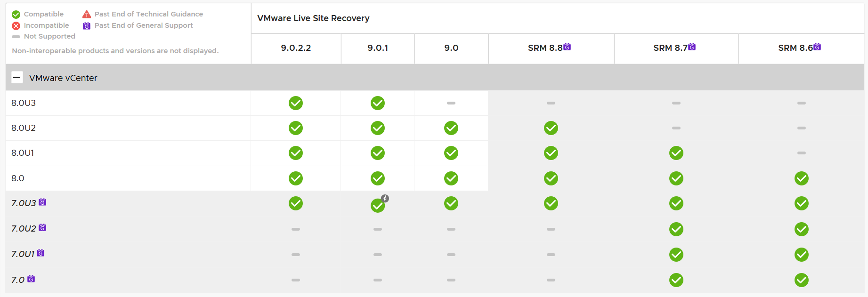Collapse the VMware vCenter section
Image resolution: width=868 pixels, height=297 pixels.
pyautogui.click(x=17, y=78)
